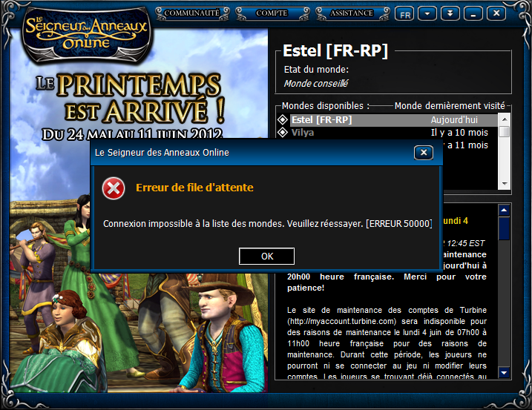Click the 'Monde conseillé' status text
Image resolution: width=532 pixels, height=410 pixels.
tap(316, 84)
